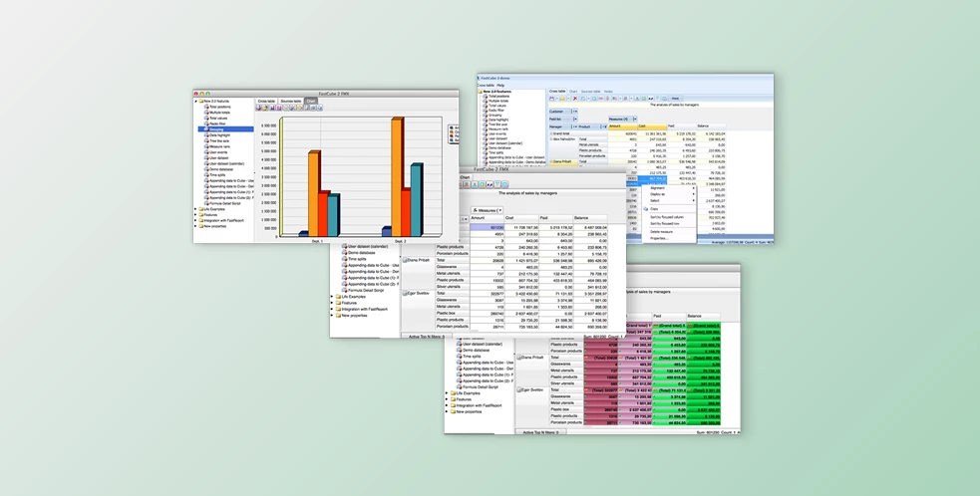Open Notes tab in FastCube 2 demo window
Viewport: 980px width, 496px height.
pos(608,92)
